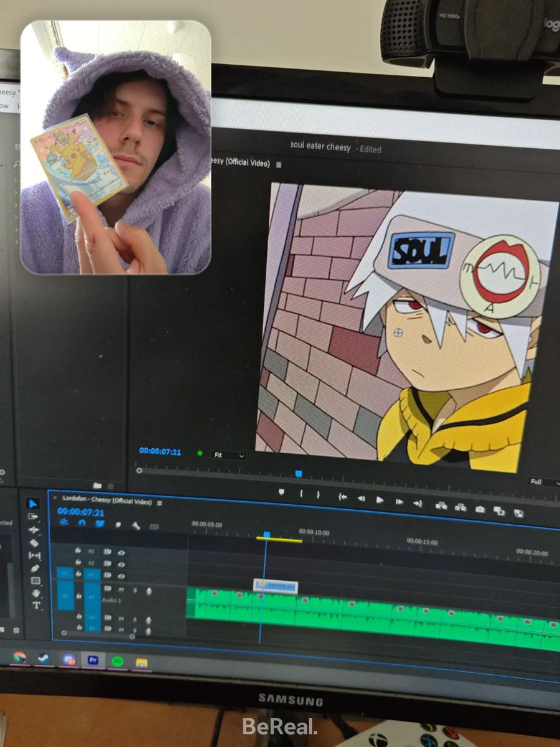Launch Premiere Pro from the taskbar
The width and height of the screenshot is (560, 747).
click(x=92, y=659)
